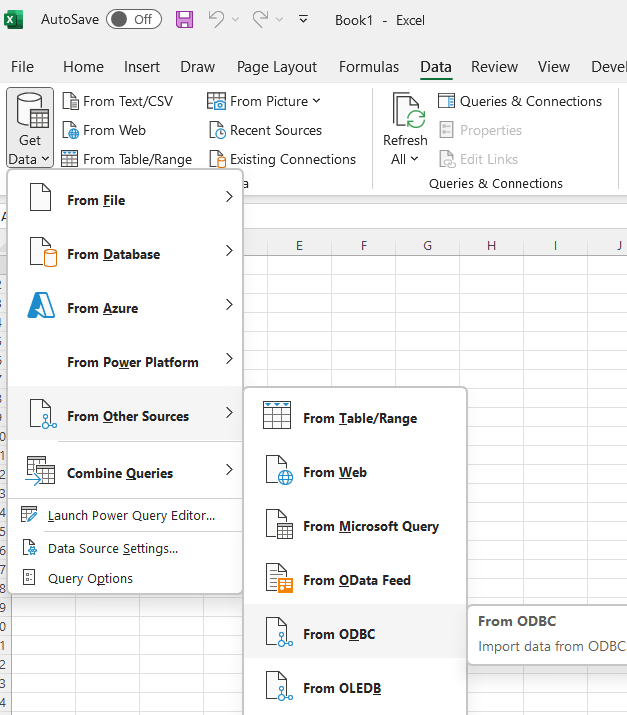This screenshot has width=627, height=715.
Task: Toggle the AutoSave switch
Action: 134,20
